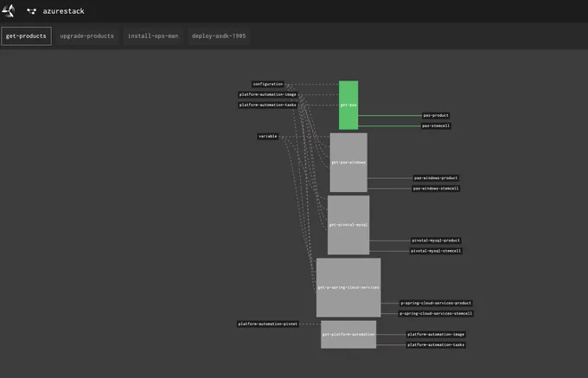Select the p-spring-cloud-services-stemcell resource
The width and height of the screenshot is (588, 378).
tap(436, 313)
